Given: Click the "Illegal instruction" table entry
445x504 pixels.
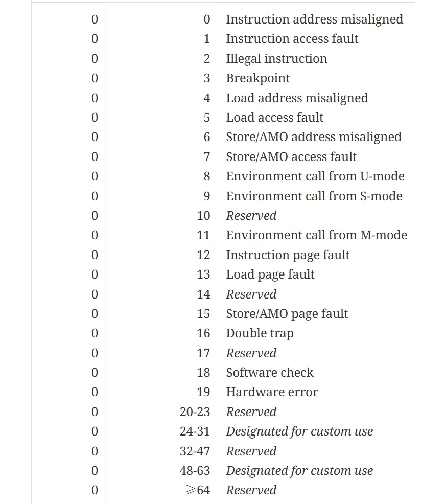Looking at the screenshot, I should click(x=276, y=59).
